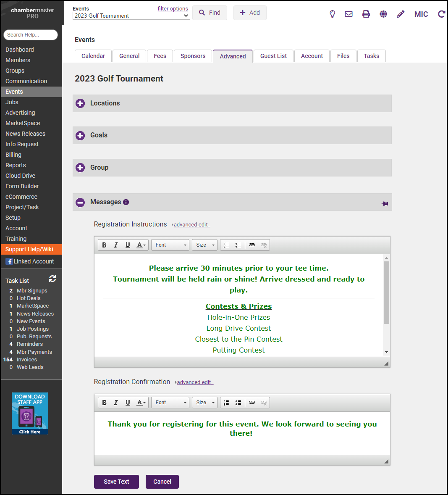Open the envelope email icon in header
448x495 pixels.
click(x=348, y=14)
